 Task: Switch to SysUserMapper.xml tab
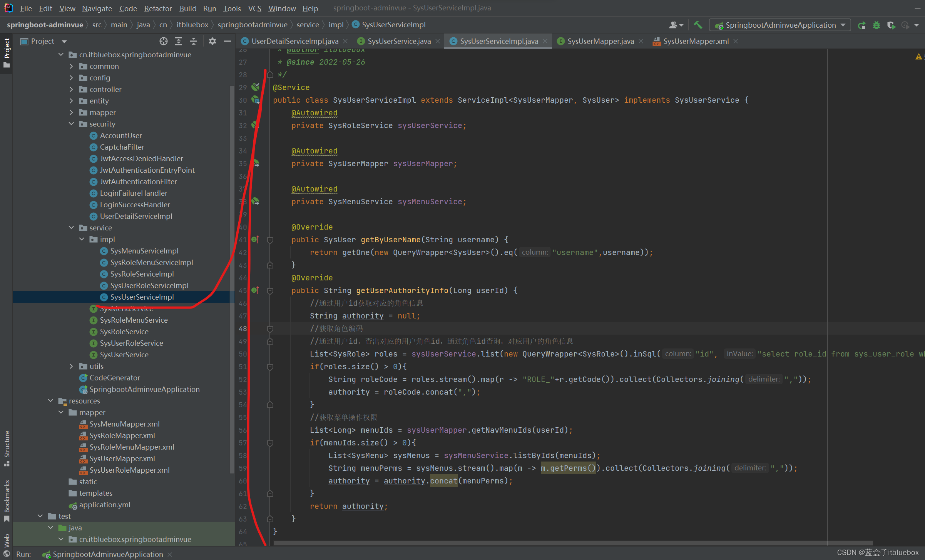pyautogui.click(x=695, y=41)
